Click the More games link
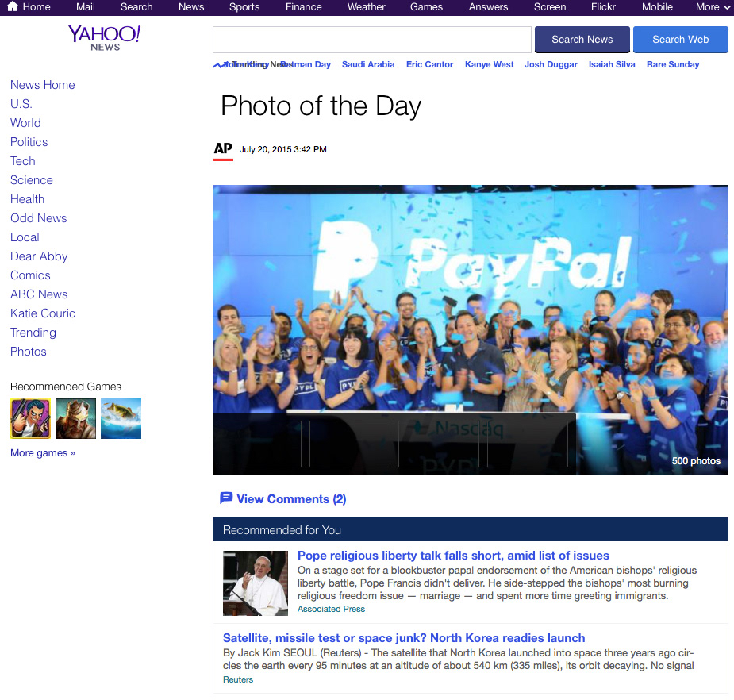Viewport: 734px width, 700px height. tap(43, 452)
